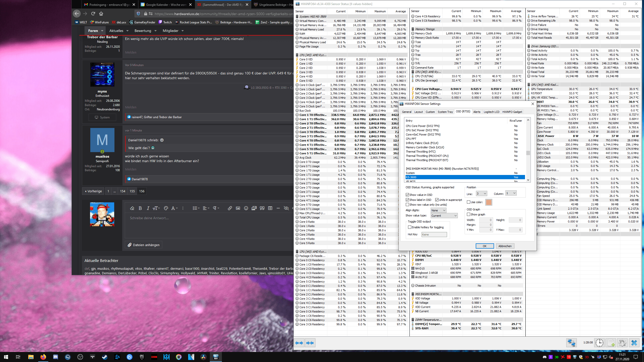This screenshot has height=362, width=644.
Task: Toggle Show value in OSD checkbox
Action: (407, 195)
